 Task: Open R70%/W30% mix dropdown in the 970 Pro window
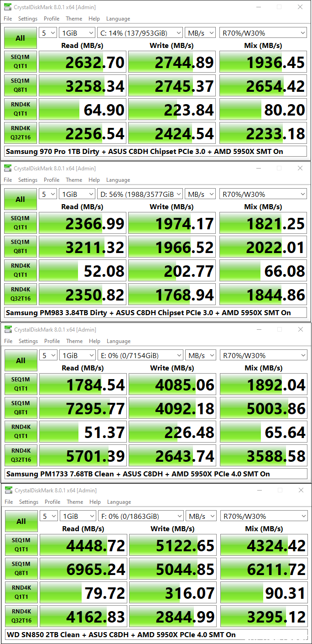click(263, 33)
